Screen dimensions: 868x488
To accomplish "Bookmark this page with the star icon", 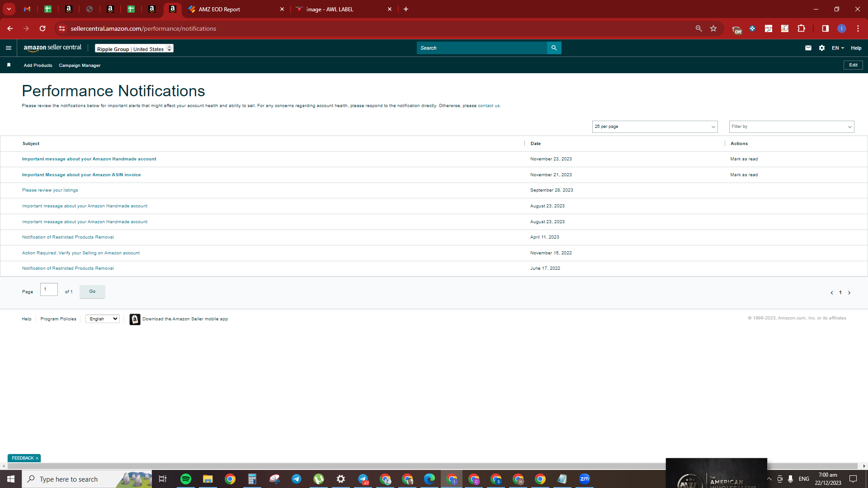I will [x=713, y=28].
